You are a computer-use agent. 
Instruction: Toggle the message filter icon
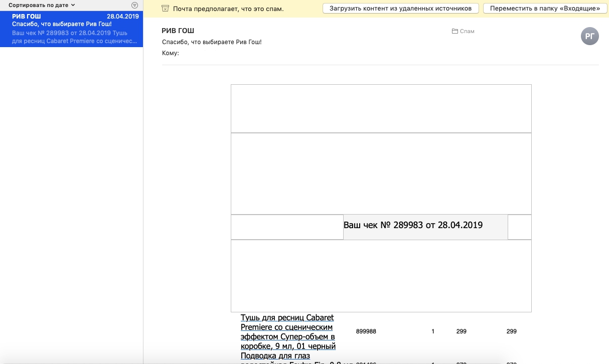pyautogui.click(x=134, y=5)
